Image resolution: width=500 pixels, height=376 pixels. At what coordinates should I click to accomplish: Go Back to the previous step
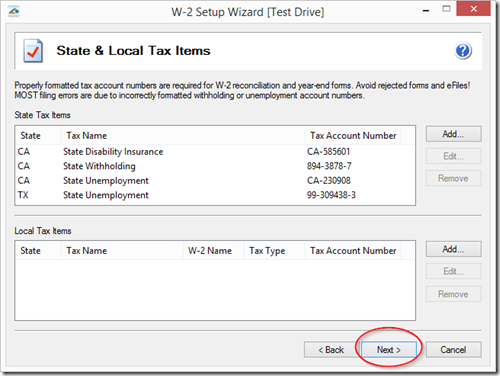click(x=331, y=350)
